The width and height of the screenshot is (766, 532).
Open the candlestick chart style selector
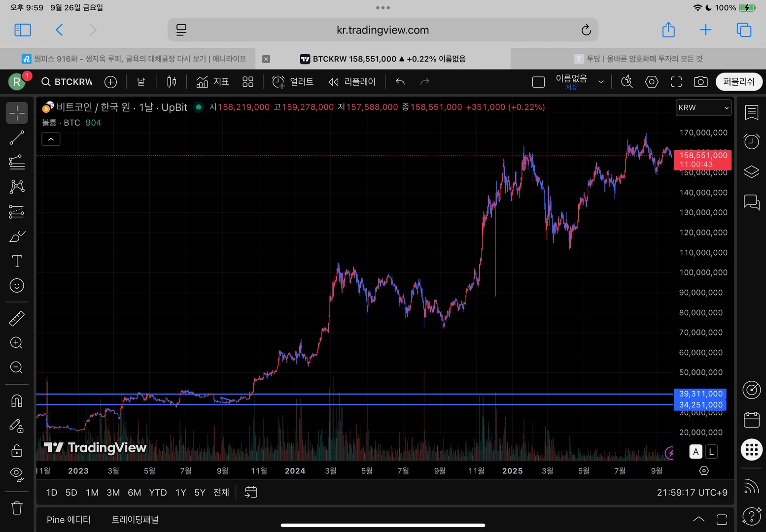(172, 82)
